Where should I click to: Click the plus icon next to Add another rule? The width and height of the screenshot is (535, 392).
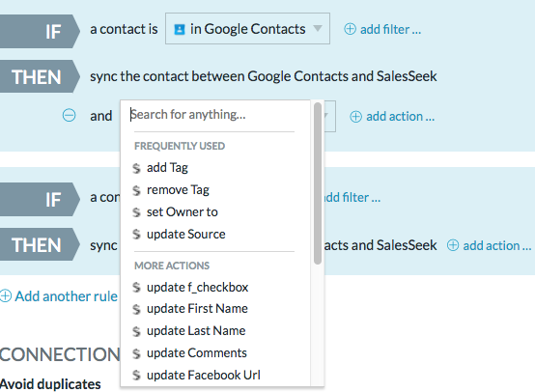coord(6,295)
